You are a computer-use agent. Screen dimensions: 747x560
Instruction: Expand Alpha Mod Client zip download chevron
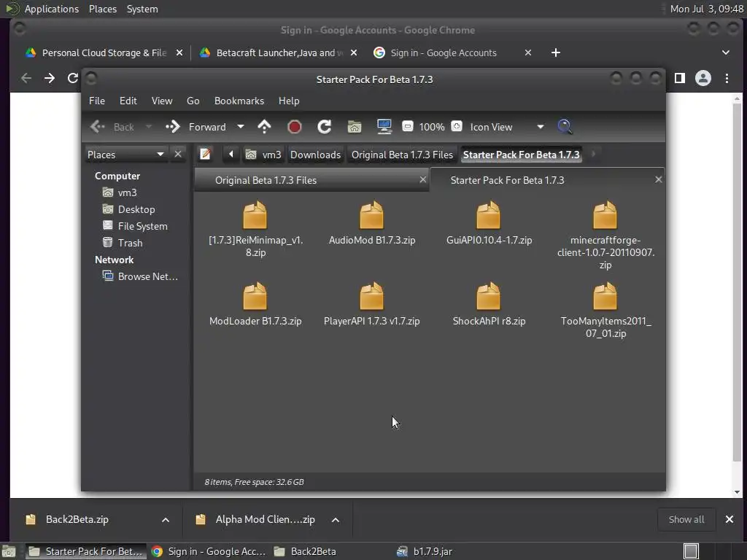click(x=336, y=519)
